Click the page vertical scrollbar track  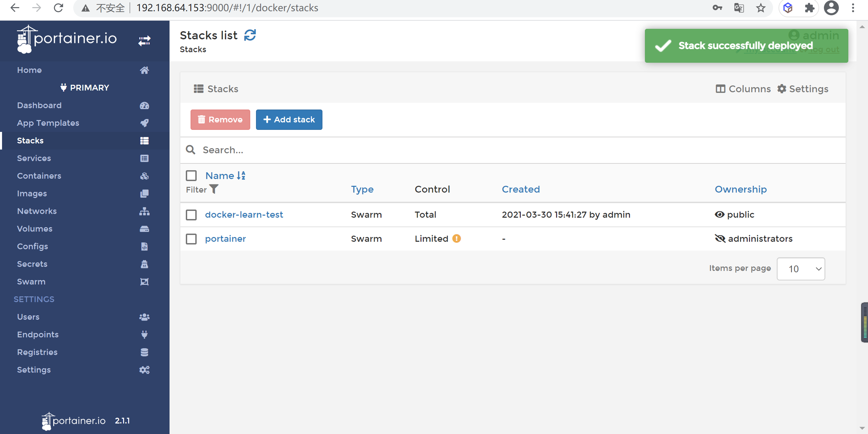(x=862, y=203)
